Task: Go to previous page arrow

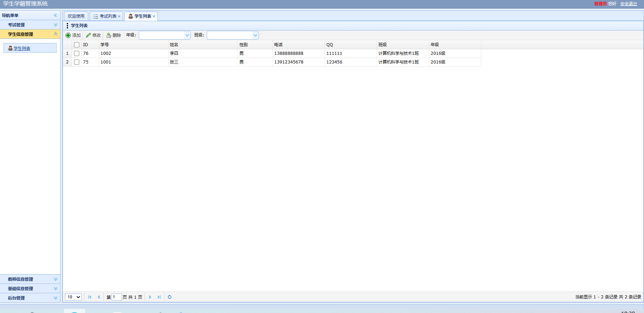Action: (99, 297)
